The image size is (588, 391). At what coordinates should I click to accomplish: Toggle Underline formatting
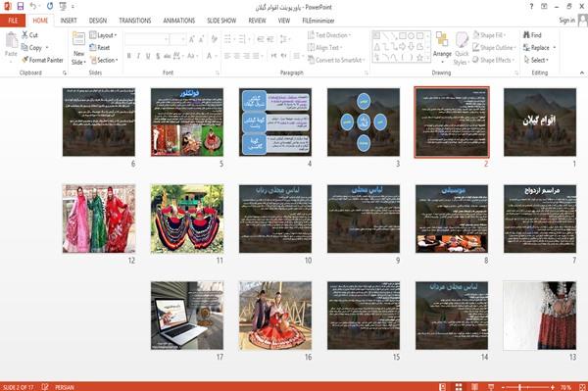148,56
